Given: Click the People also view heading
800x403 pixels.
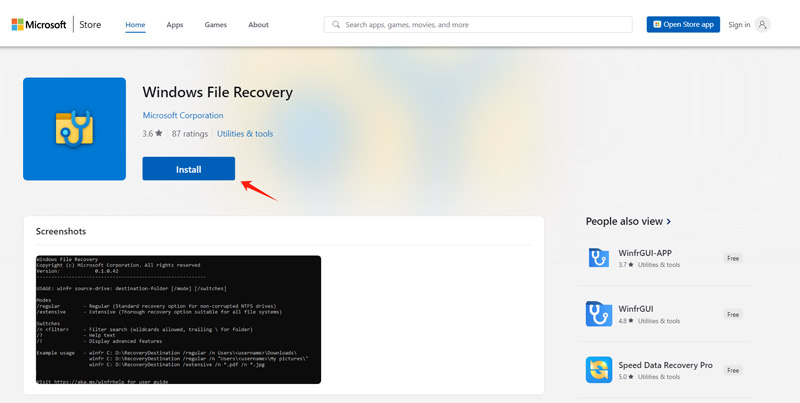Looking at the screenshot, I should [x=624, y=221].
